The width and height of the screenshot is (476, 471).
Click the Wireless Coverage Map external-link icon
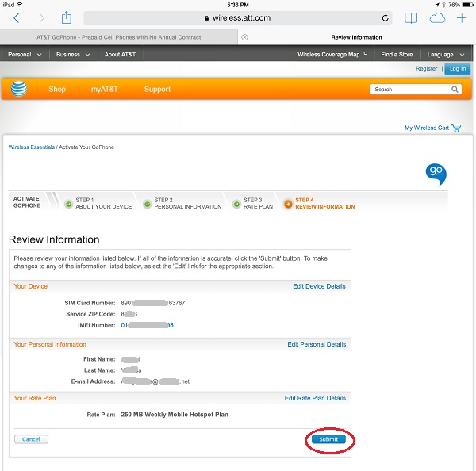point(366,53)
